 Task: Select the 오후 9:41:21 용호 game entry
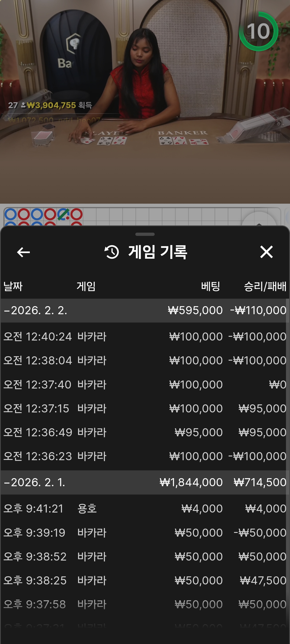[x=144, y=509]
